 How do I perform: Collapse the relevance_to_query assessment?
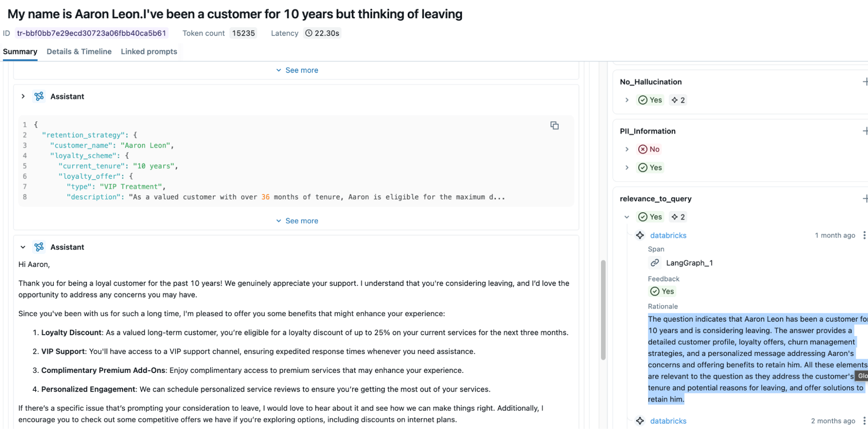pos(627,217)
